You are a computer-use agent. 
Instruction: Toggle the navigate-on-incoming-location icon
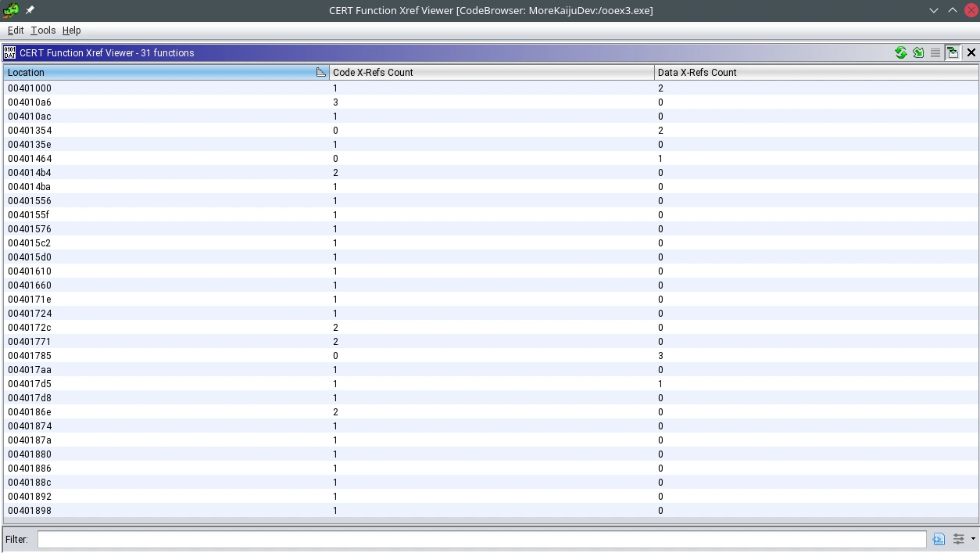point(953,52)
